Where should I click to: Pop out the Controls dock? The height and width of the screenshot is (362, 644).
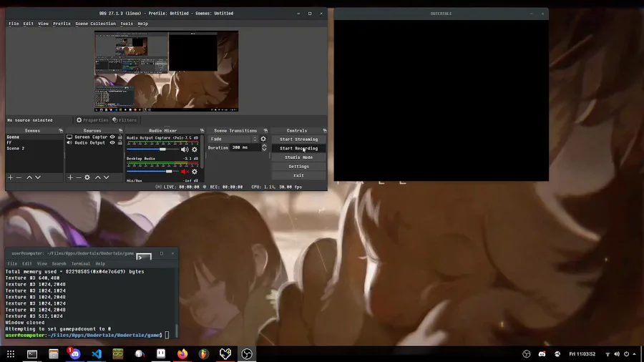324,130
